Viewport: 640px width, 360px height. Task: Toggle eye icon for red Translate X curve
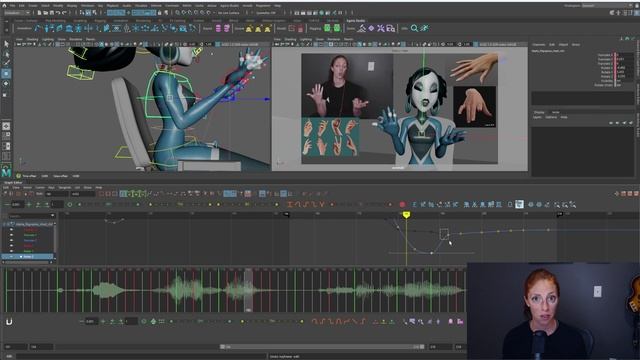11,230
